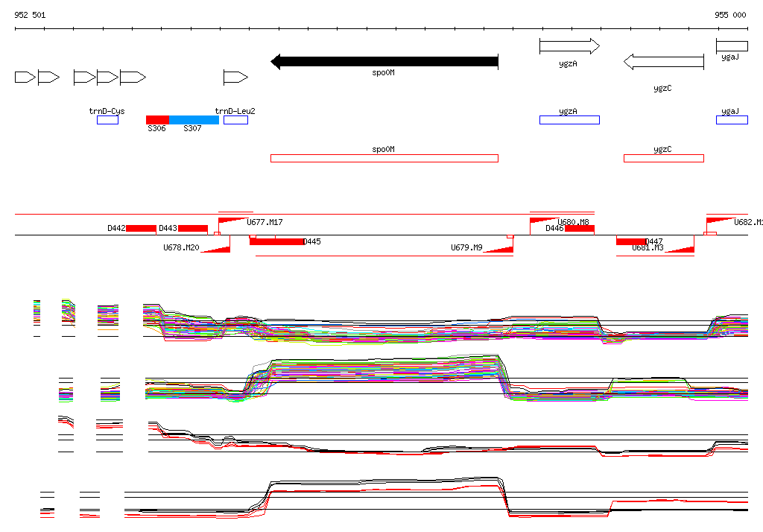Click the U682 red wedge marker

(721, 221)
